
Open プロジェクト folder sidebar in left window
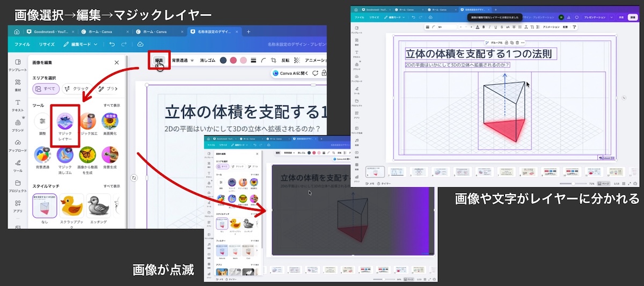click(x=18, y=186)
